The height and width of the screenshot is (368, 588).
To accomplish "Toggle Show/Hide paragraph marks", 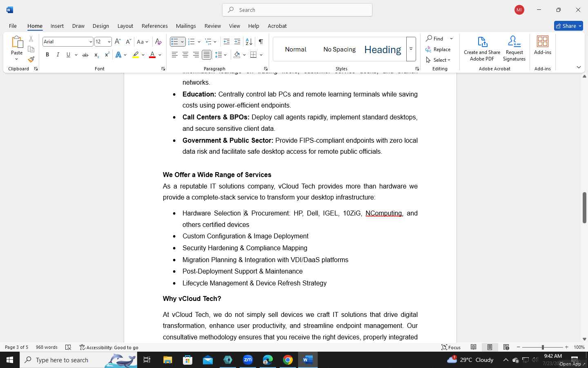I will click(x=261, y=42).
